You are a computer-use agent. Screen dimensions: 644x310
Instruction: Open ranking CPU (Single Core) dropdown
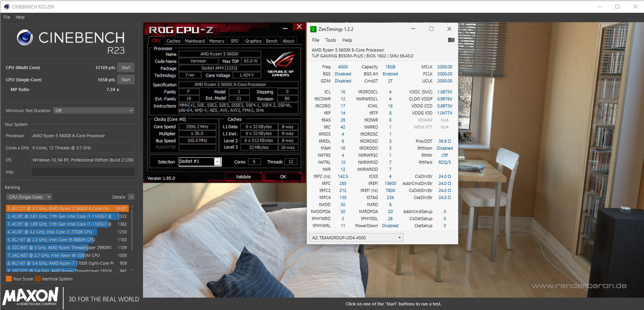[29, 197]
